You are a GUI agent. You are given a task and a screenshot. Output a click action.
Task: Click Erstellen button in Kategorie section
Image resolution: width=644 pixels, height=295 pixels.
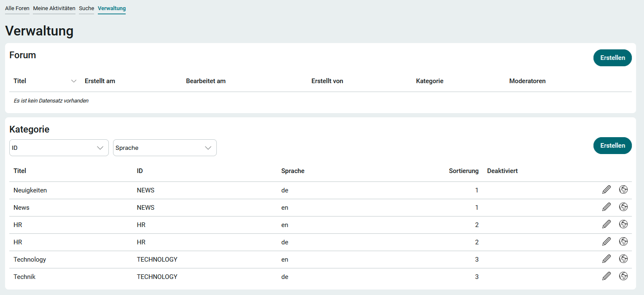tap(612, 146)
